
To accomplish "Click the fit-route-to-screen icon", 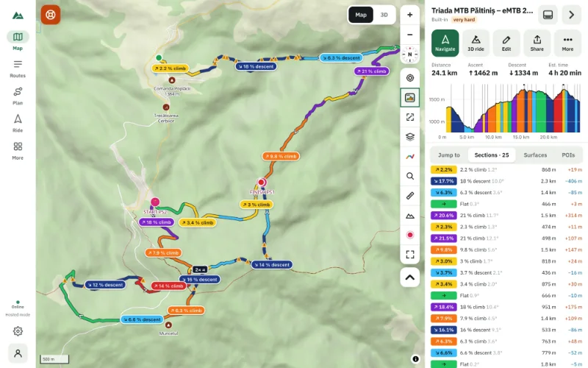I will click(410, 117).
